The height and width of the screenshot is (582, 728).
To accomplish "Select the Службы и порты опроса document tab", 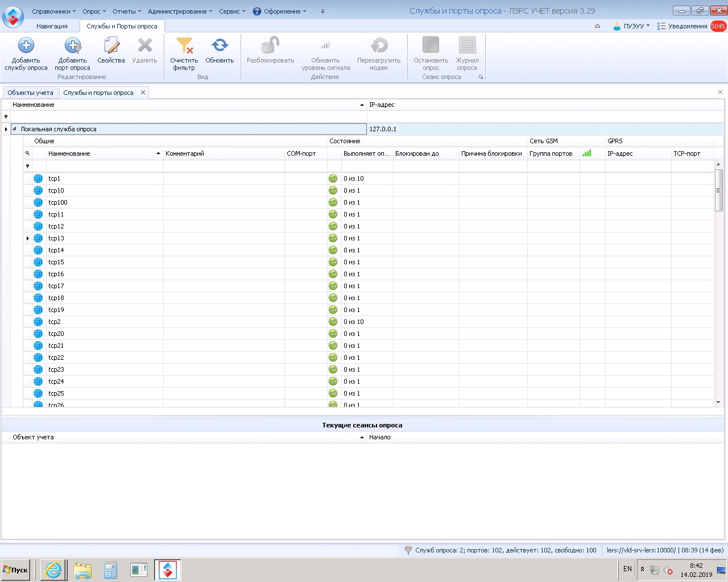I will (x=98, y=93).
